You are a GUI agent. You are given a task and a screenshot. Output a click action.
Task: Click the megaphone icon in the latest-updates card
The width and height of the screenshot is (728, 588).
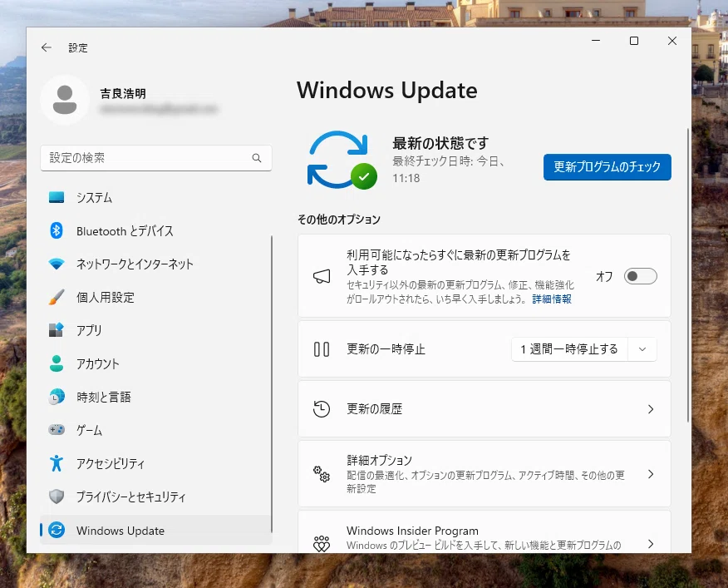[x=322, y=276]
